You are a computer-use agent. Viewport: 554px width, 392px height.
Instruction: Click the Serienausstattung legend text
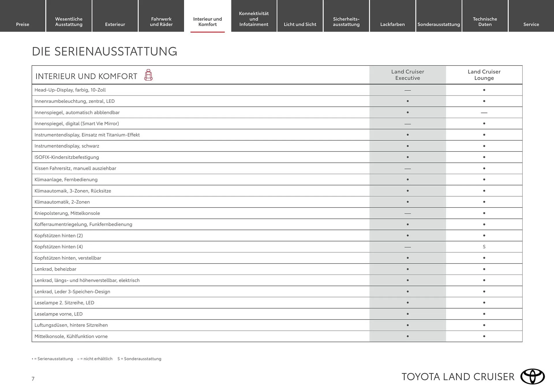[x=52, y=359]
